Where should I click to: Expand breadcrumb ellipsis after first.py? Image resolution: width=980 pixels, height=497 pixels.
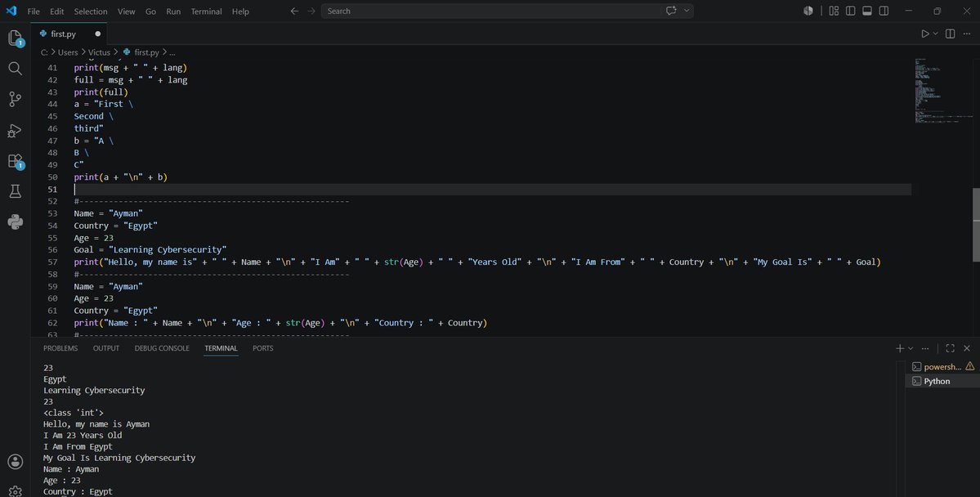[x=172, y=52]
